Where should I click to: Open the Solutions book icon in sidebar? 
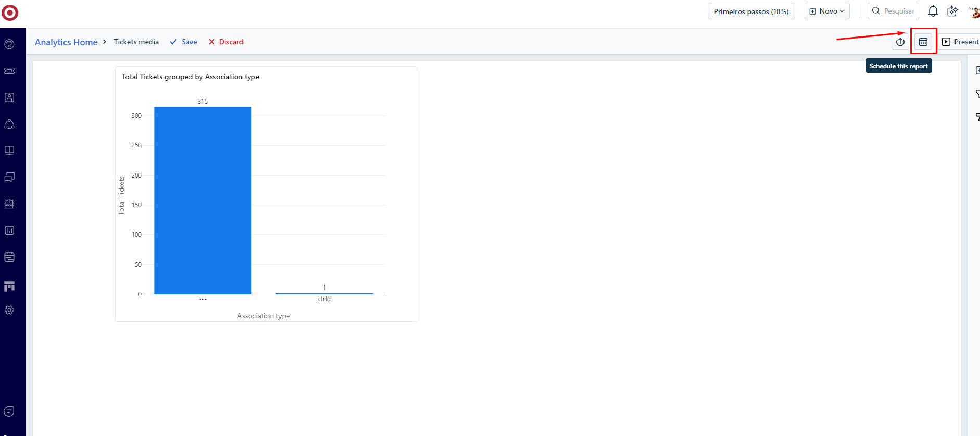9,151
